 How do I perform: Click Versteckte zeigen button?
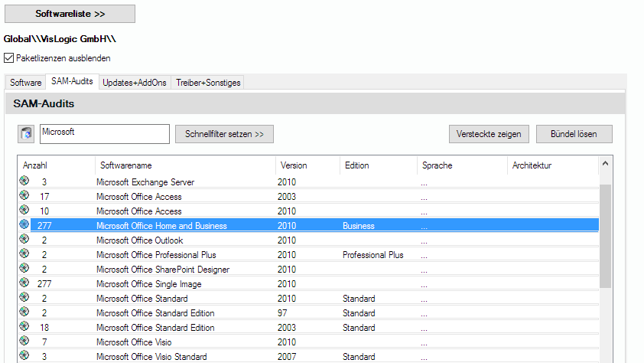[x=489, y=134]
